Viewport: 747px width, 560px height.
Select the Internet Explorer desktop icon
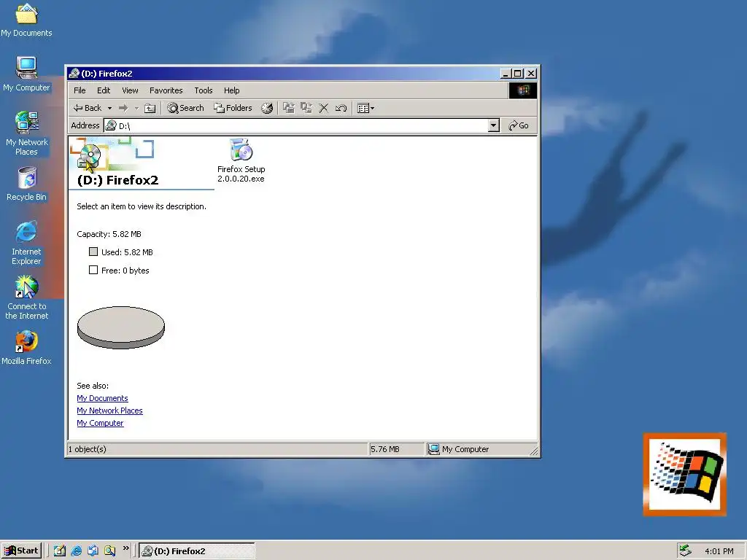coord(26,243)
